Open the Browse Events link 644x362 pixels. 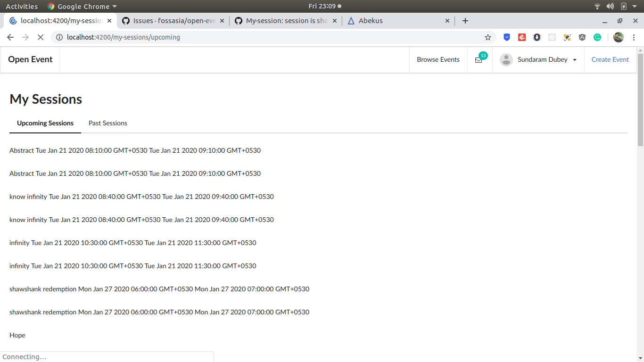[438, 59]
